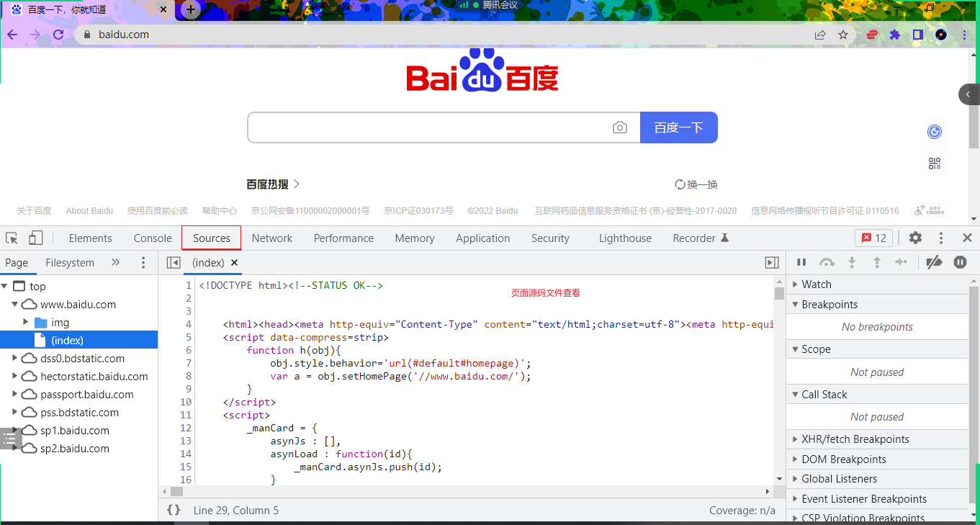Expand XHR/fetch Breakpoints section
The image size is (980, 525).
click(x=877, y=439)
